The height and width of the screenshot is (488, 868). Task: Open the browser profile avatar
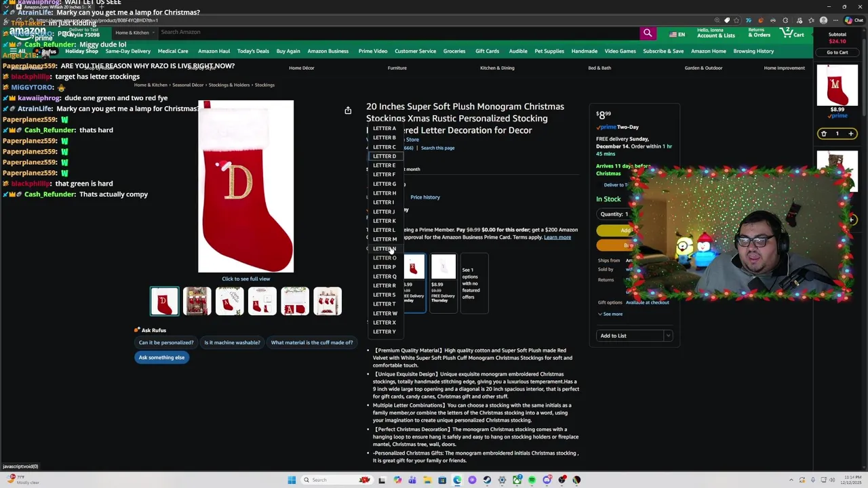(823, 20)
